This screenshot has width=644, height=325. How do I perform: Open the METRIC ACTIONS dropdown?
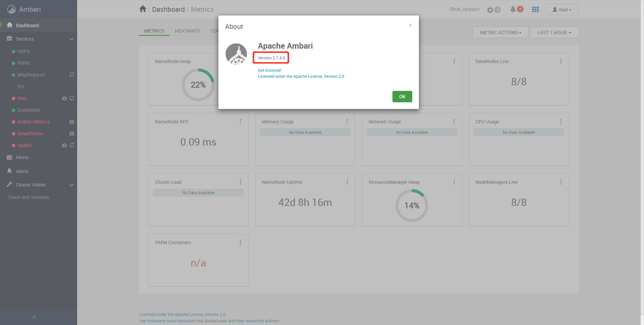coord(501,33)
